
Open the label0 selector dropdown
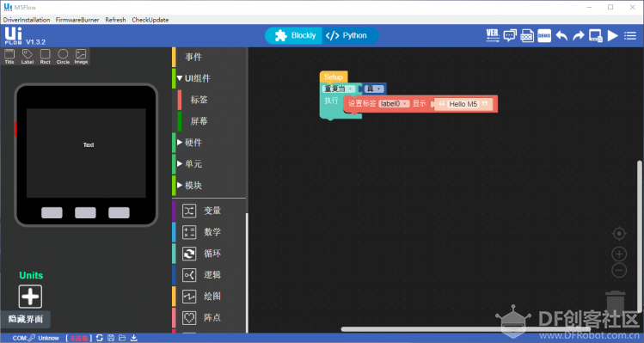point(394,104)
